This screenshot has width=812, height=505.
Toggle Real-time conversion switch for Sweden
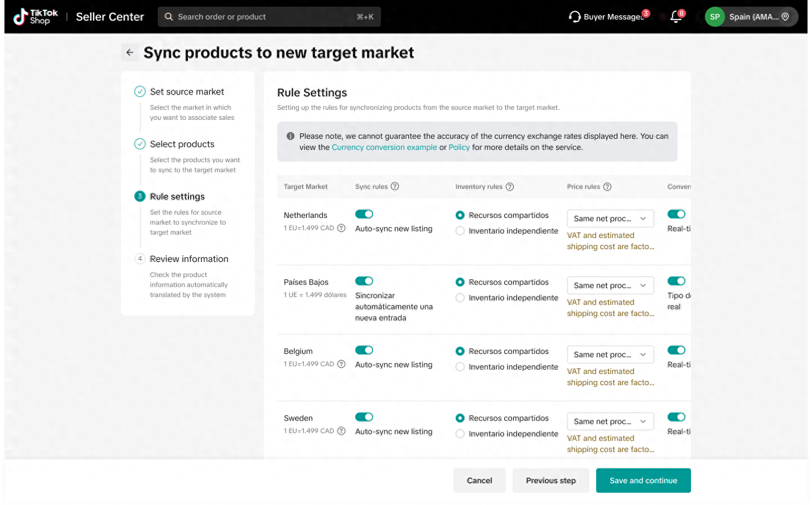pos(676,417)
